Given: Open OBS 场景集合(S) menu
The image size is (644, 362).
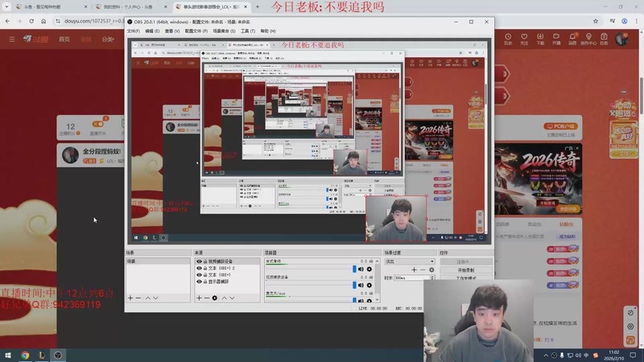Looking at the screenshot, I should click(x=224, y=31).
